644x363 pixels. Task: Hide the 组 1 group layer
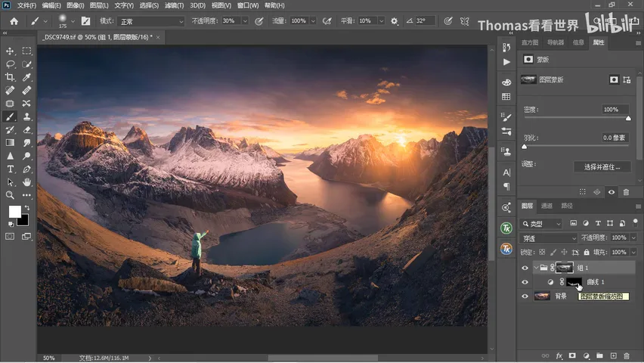(x=525, y=268)
